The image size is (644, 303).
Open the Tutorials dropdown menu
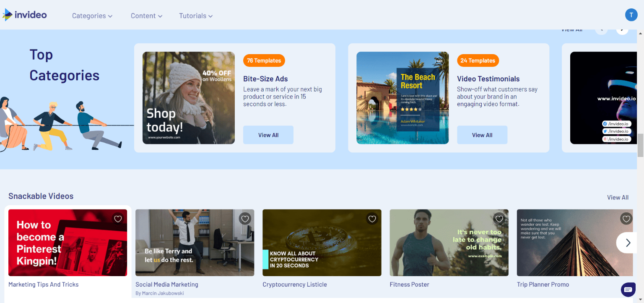[196, 16]
